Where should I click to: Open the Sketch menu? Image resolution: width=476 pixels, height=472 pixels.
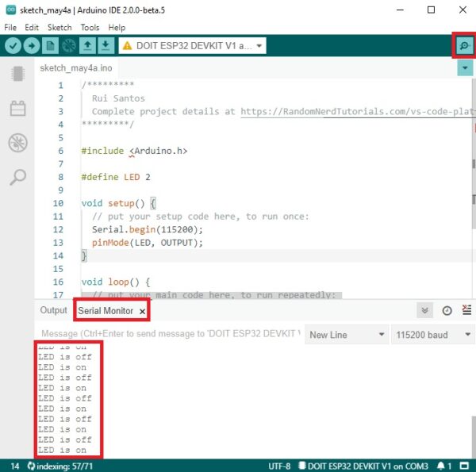(59, 27)
